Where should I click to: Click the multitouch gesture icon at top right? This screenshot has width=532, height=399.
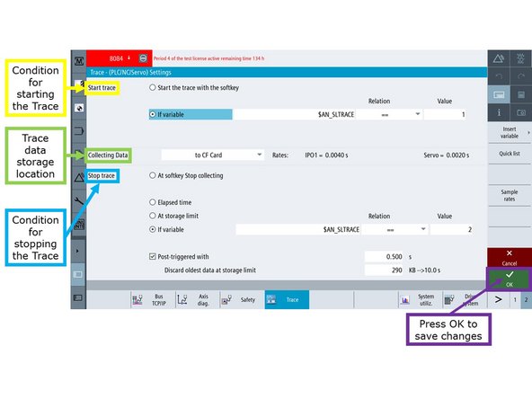pyautogui.click(x=521, y=58)
